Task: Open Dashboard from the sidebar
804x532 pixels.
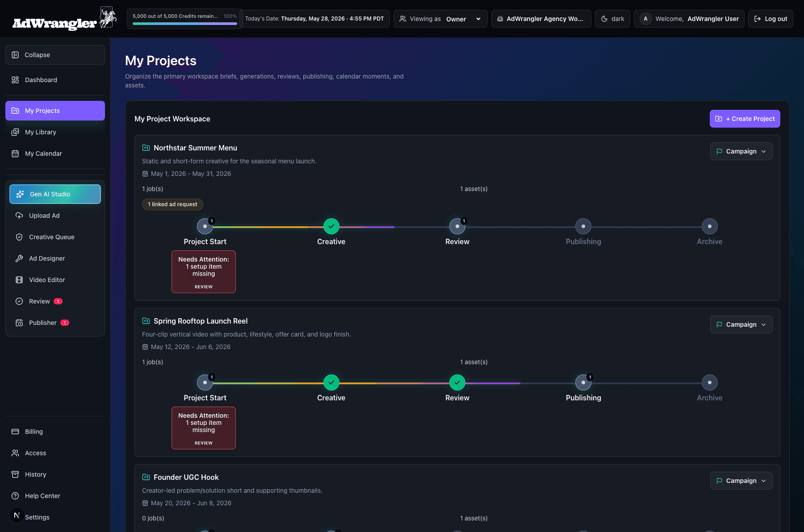Action: (x=55, y=80)
